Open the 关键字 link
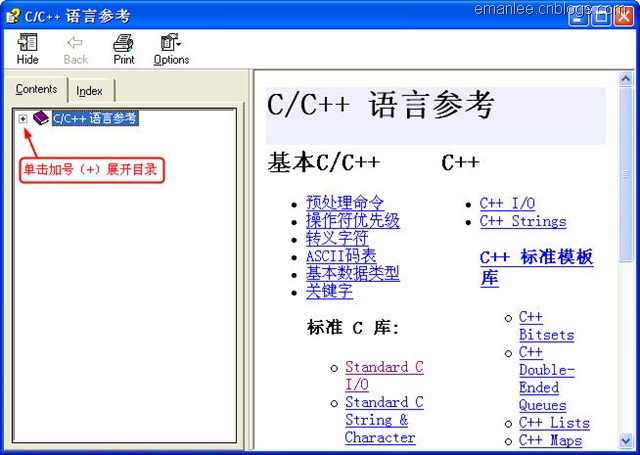The image size is (640, 455). pos(329,291)
